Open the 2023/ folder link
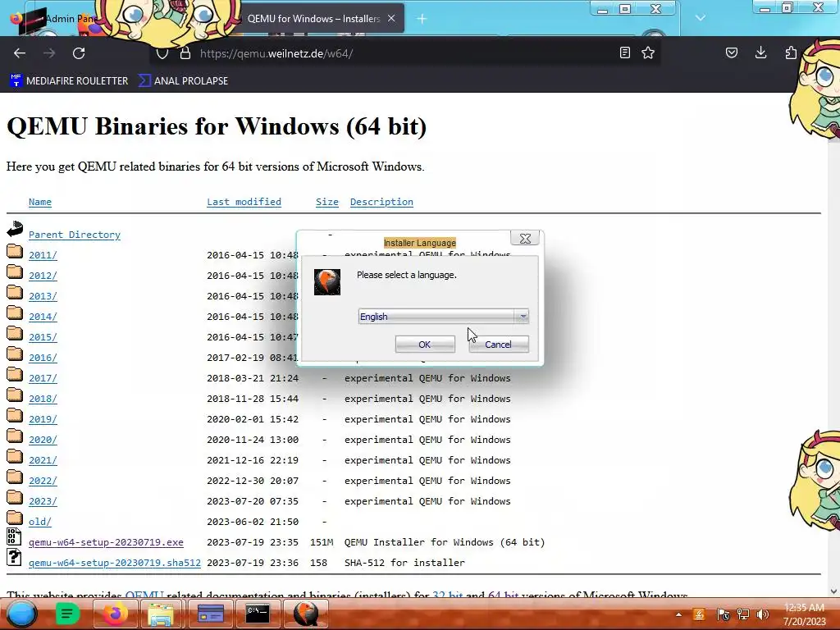Viewport: 840px width, 630px height. tap(43, 501)
